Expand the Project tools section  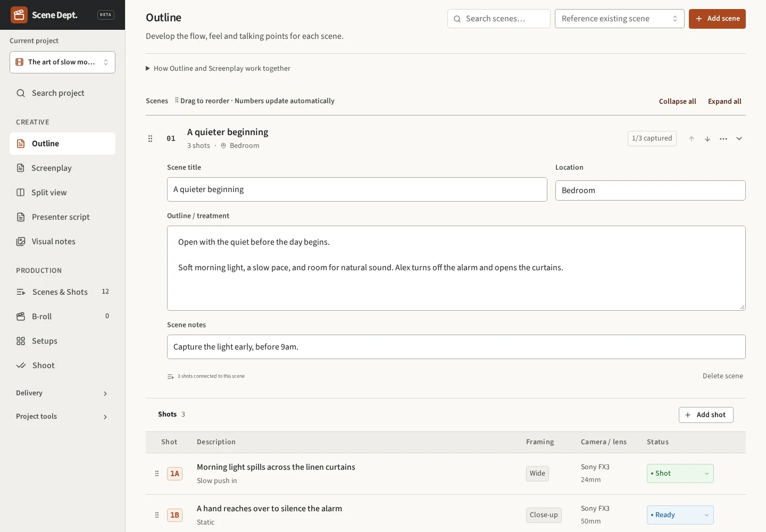pyautogui.click(x=62, y=417)
